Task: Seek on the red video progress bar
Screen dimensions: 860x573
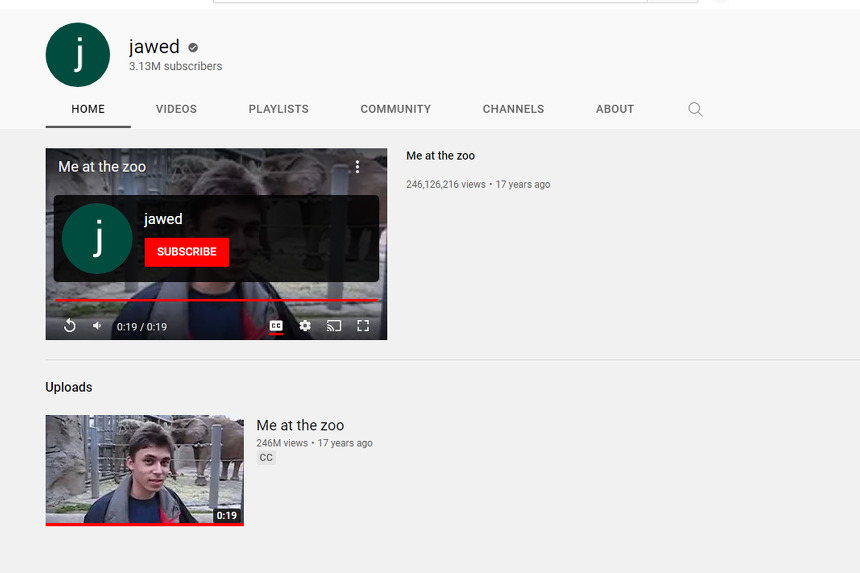Action: point(216,300)
